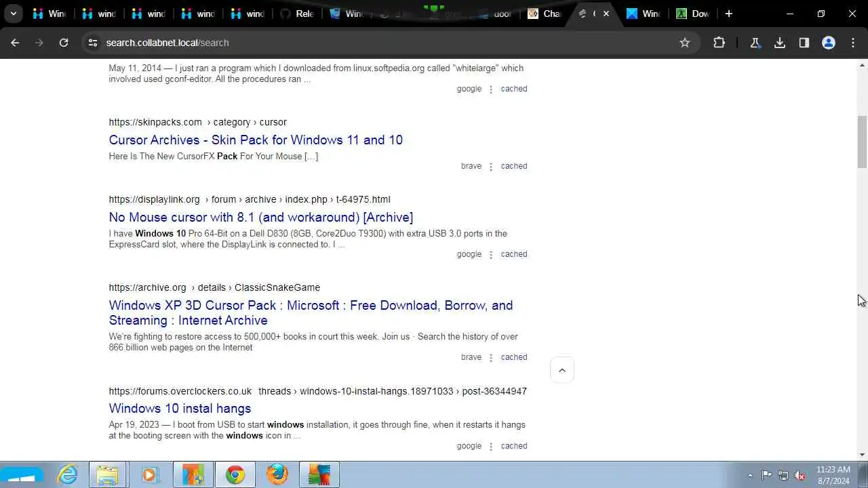Open a new browser tab

tap(729, 14)
